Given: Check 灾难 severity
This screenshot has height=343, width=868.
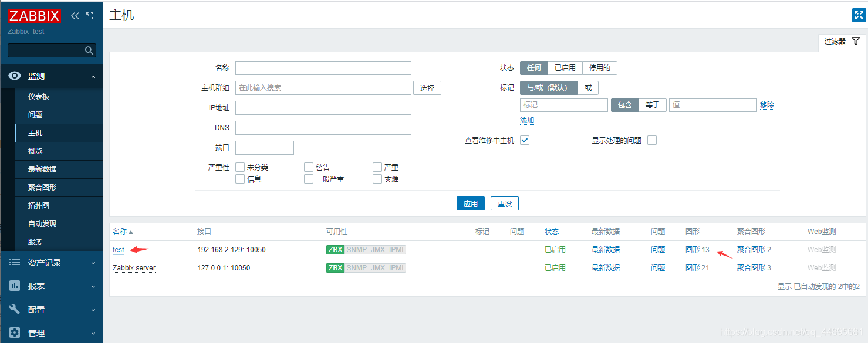Looking at the screenshot, I should (377, 179).
